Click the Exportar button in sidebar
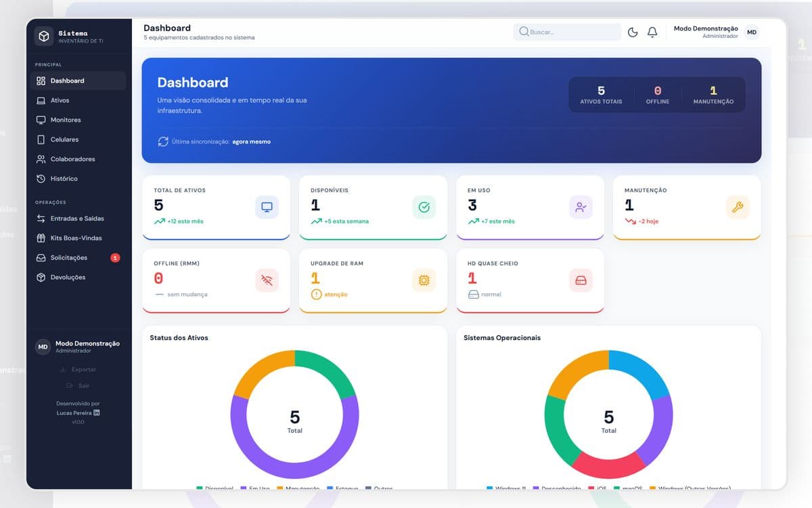 point(78,370)
